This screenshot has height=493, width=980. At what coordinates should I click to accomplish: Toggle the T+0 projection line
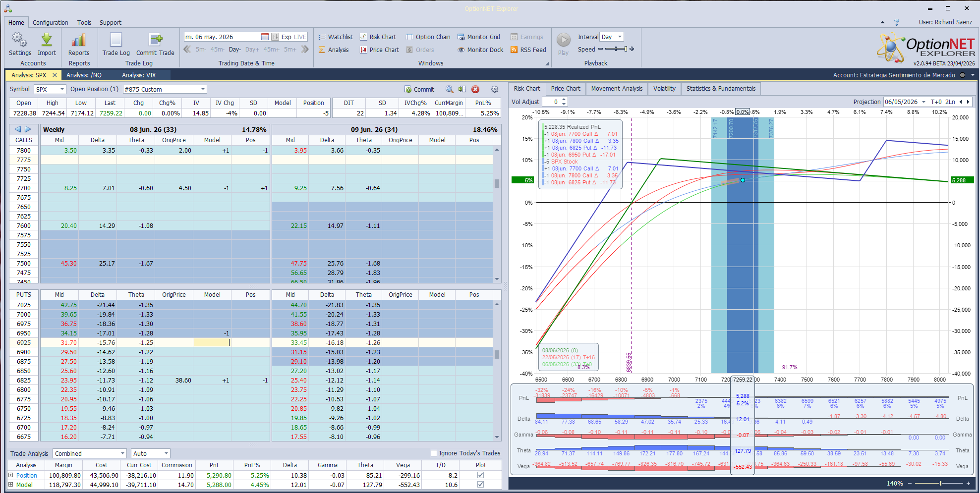pos(936,102)
